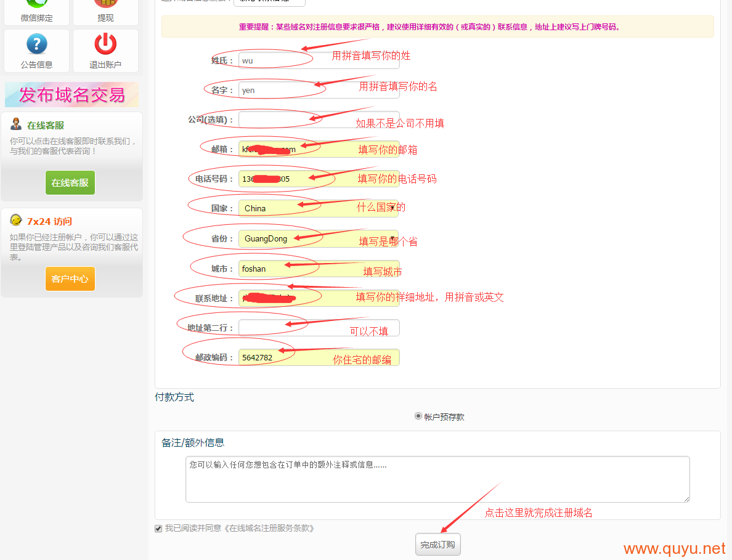Click the 姓氏 field containing wu
The image size is (732, 560).
point(319,60)
